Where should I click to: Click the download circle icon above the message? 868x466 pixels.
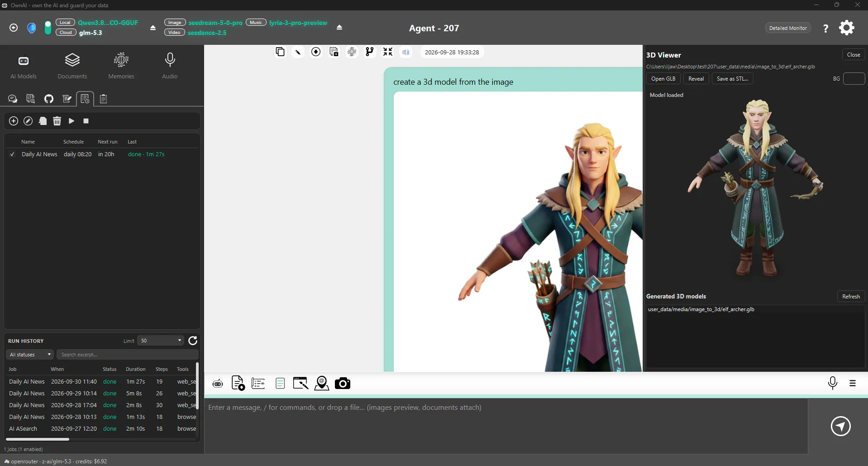pyautogui.click(x=316, y=52)
